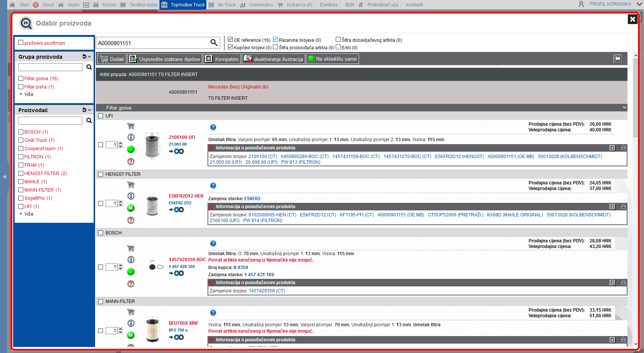Open info icon for 1457429359-BOC item
This screenshot has height=353, width=644.
(131, 260)
